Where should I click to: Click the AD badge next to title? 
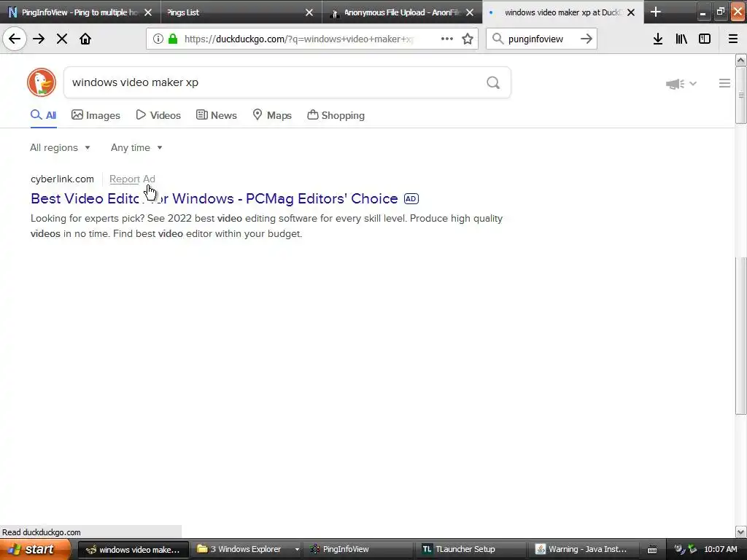click(411, 198)
